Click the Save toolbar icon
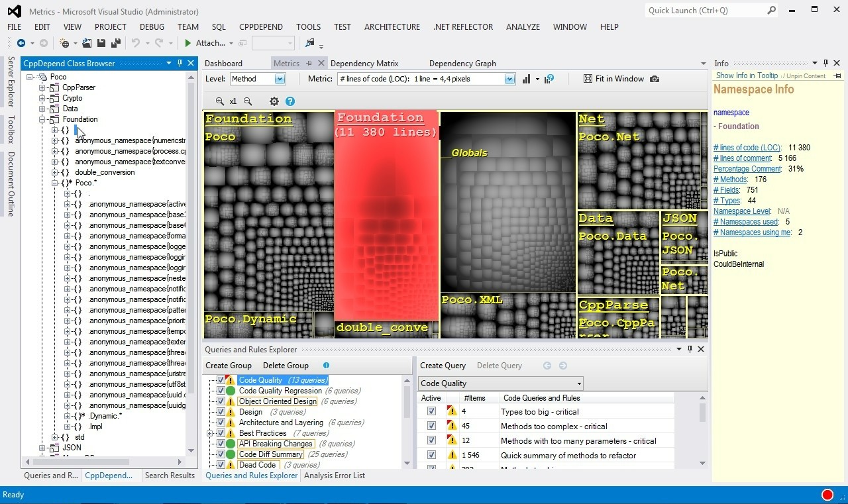Screen dimensions: 848x504 [x=101, y=43]
